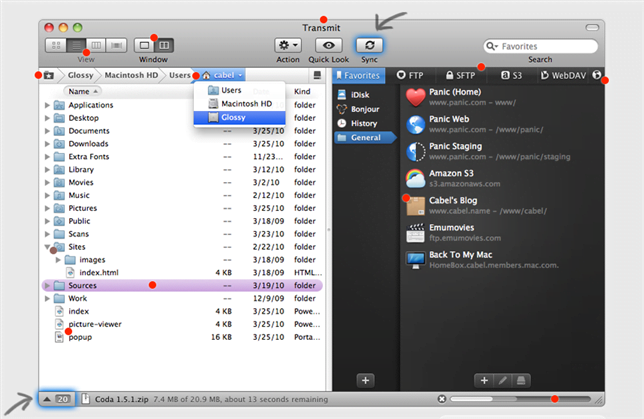644x419 pixels.
Task: Expand the Sources folder
Action: pyautogui.click(x=47, y=285)
